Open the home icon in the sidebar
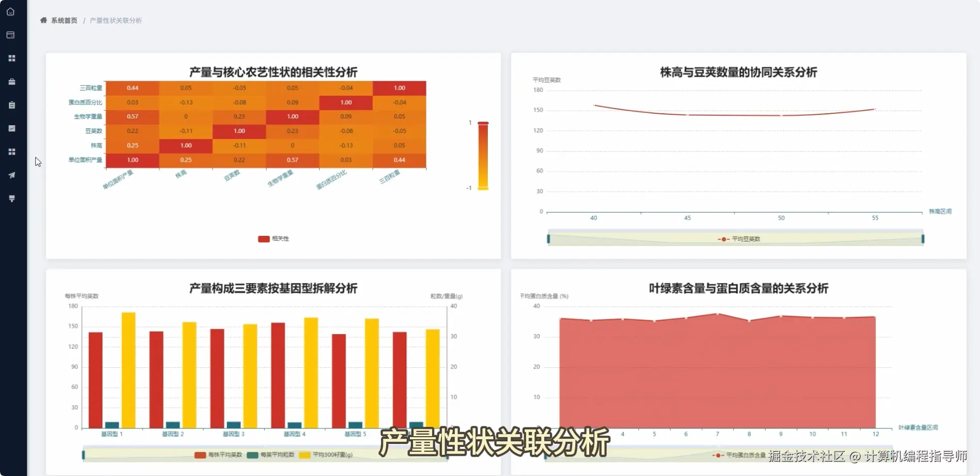 coord(11,11)
